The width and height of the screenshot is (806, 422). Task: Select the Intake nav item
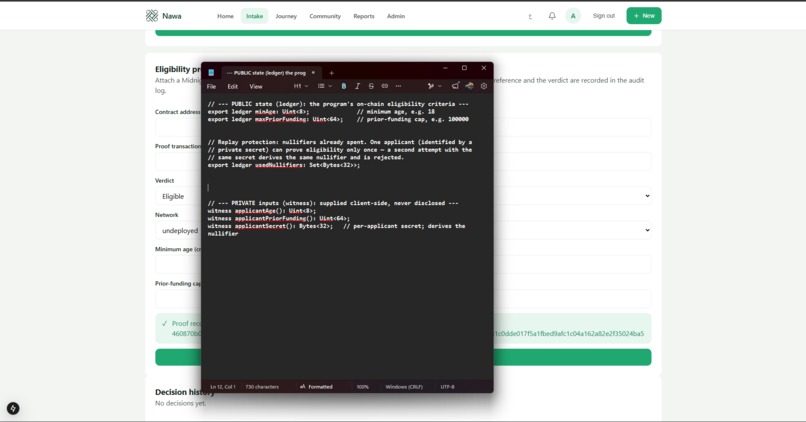(254, 16)
